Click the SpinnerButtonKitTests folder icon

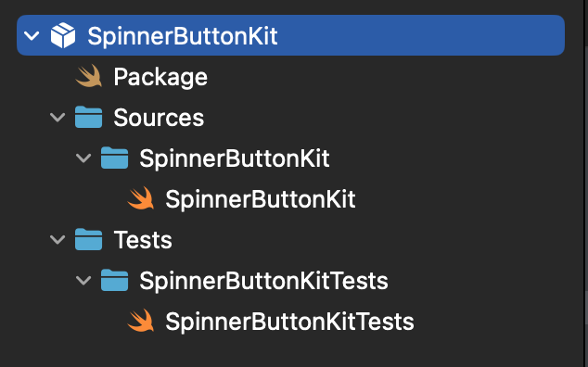[x=114, y=280]
